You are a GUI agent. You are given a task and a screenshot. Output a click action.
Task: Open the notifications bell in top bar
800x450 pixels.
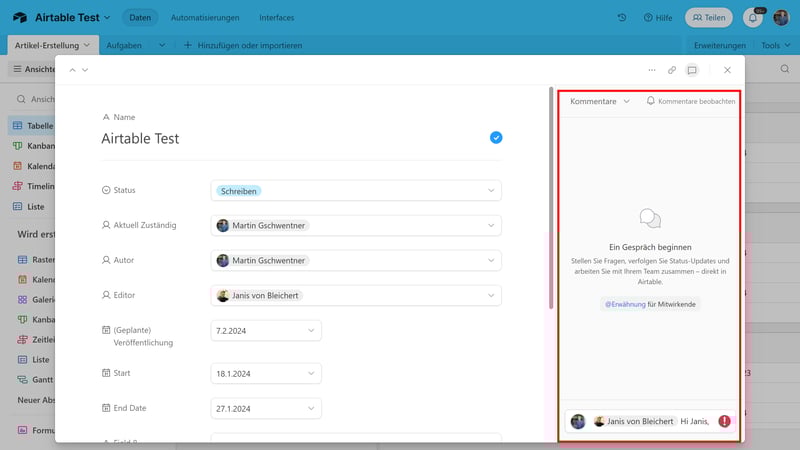point(753,18)
